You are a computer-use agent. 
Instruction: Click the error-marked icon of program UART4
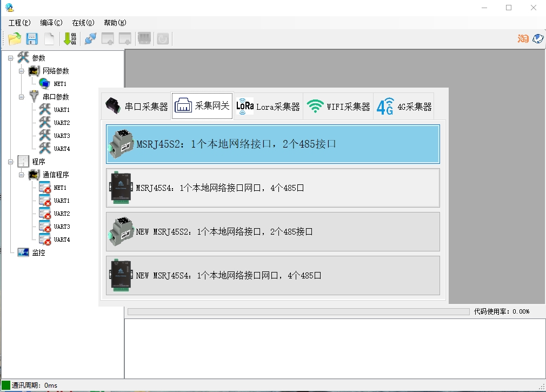click(45, 240)
